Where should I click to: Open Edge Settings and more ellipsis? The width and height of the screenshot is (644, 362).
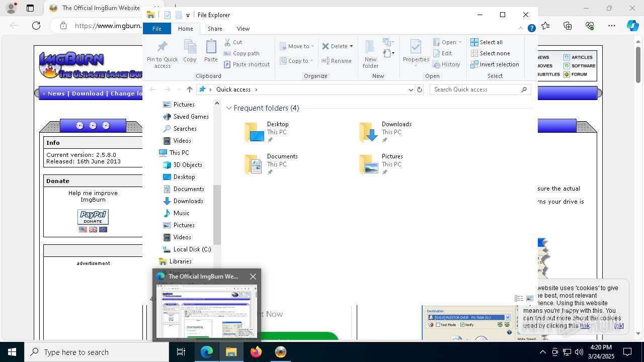pos(612,26)
